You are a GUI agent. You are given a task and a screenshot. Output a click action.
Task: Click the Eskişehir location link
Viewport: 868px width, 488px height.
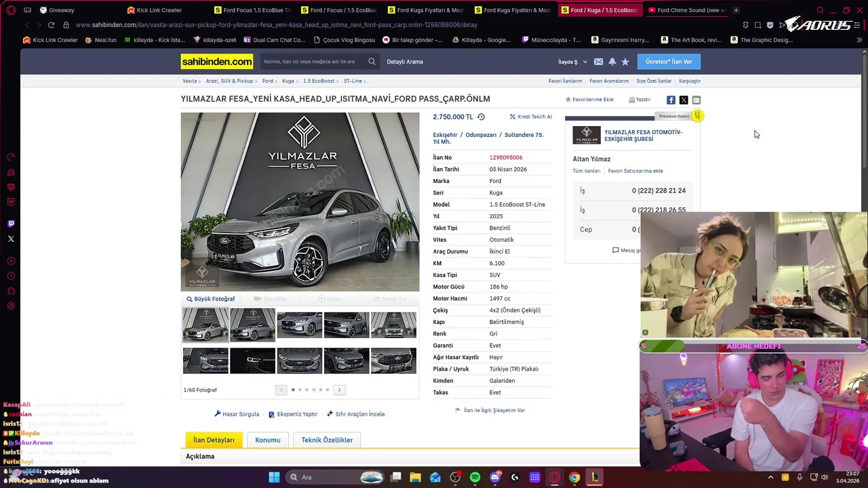[445, 135]
